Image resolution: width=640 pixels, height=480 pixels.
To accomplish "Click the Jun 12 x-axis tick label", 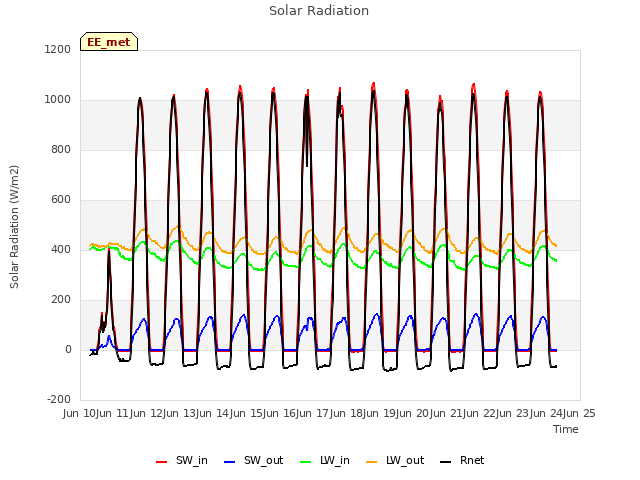I will (x=147, y=413).
